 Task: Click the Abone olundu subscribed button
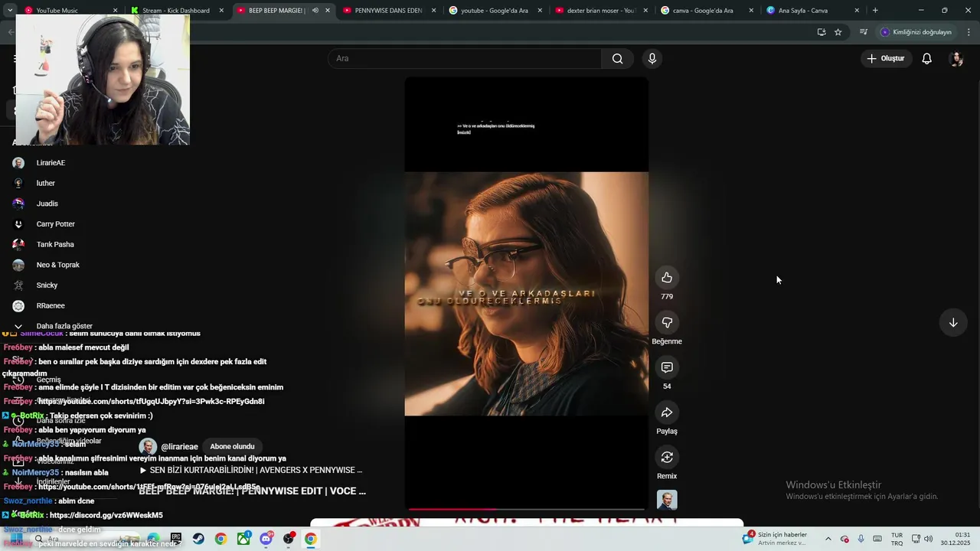pos(232,447)
